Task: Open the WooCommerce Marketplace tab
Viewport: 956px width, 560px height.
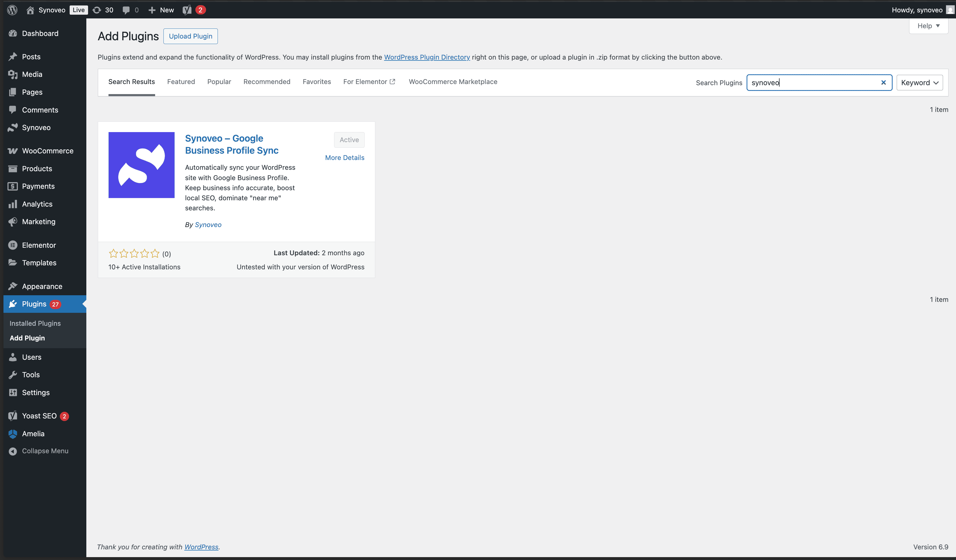Action: tap(453, 81)
